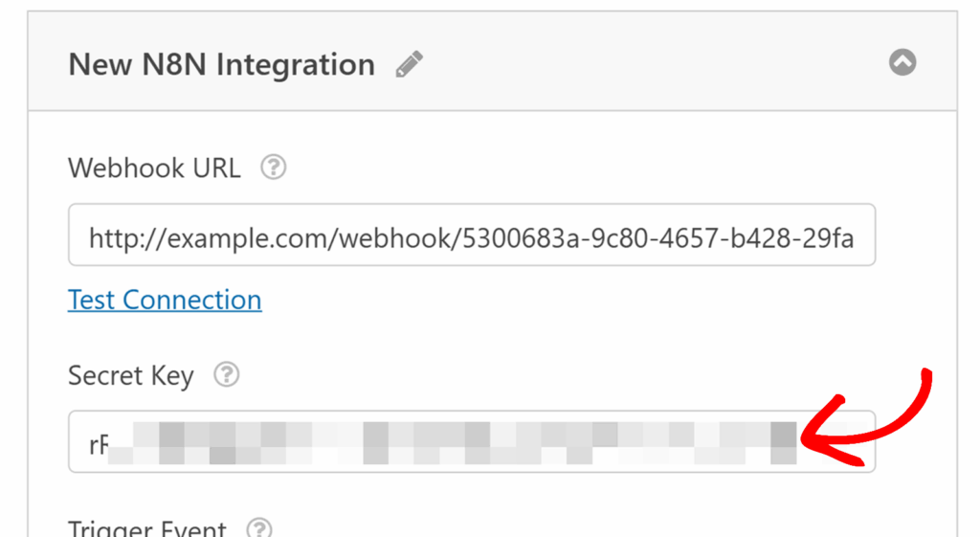
Task: Click the red arrow pointing at Secret Key
Action: [x=866, y=421]
